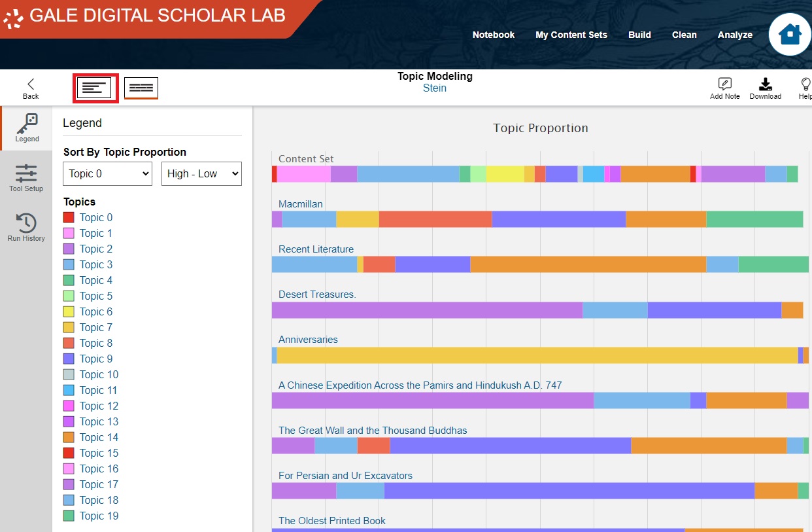Click the yellow segment in the Content Set bar
Viewport: 812px width, 532px height.
[x=505, y=174]
